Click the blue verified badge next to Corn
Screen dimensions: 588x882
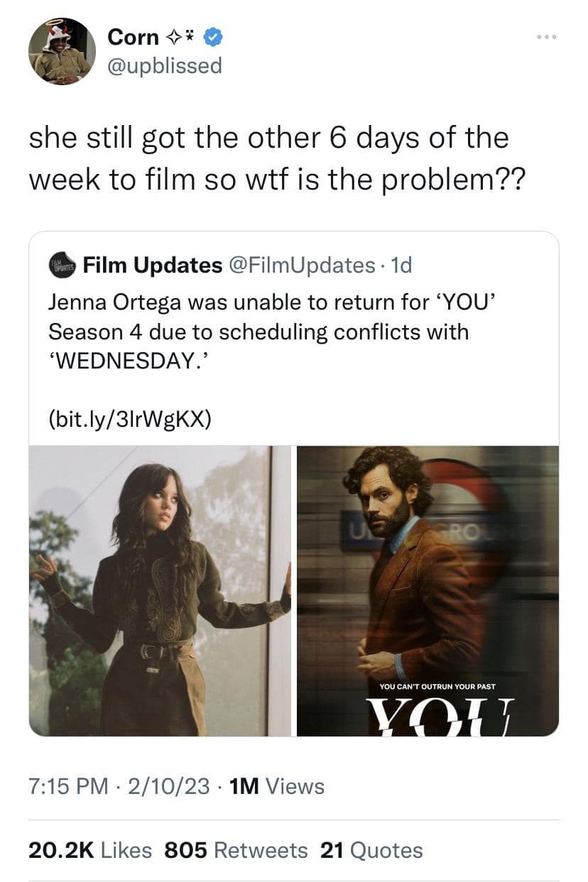point(212,37)
